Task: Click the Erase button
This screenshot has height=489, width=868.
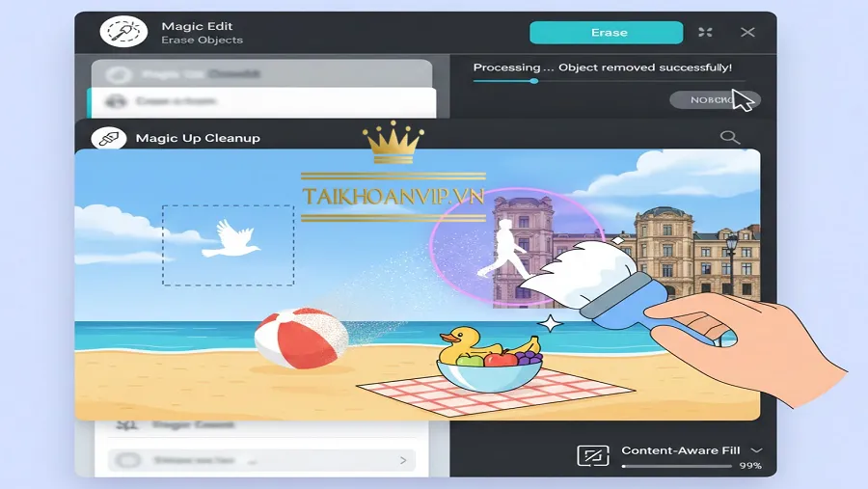Action: point(607,33)
